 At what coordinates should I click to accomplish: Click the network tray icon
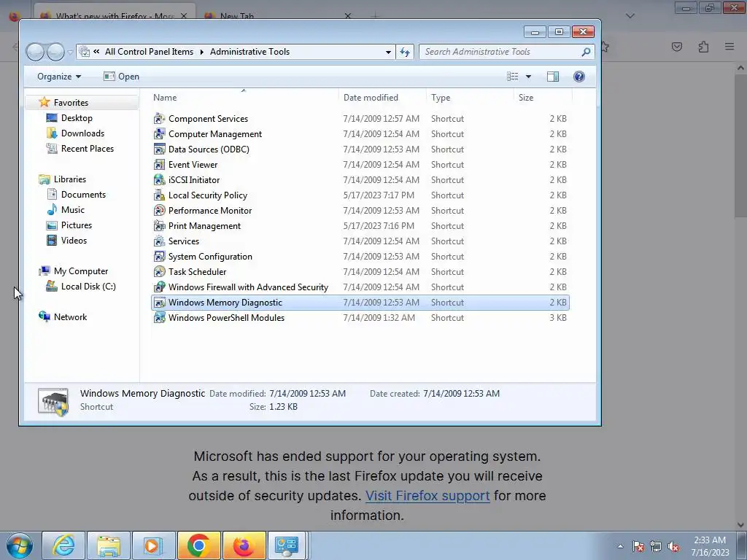point(656,546)
